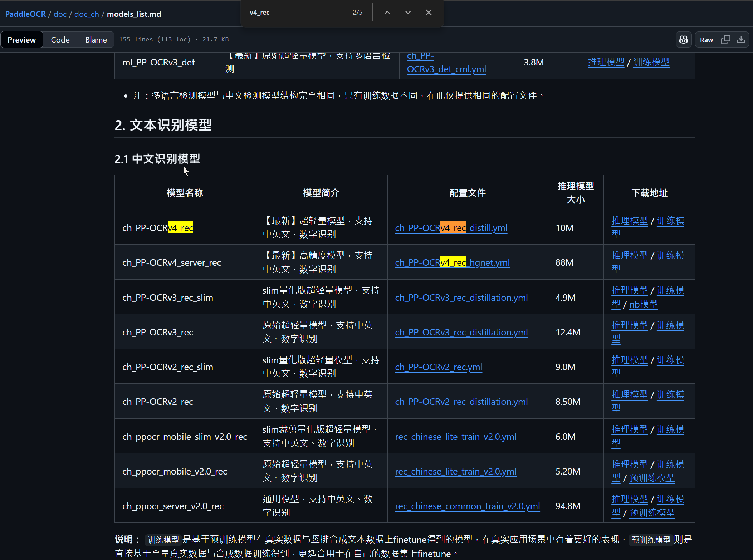
Task: Open ch_PP-OCRv3_rec_distillation.yml link in rec_slim row
Action: (x=461, y=298)
